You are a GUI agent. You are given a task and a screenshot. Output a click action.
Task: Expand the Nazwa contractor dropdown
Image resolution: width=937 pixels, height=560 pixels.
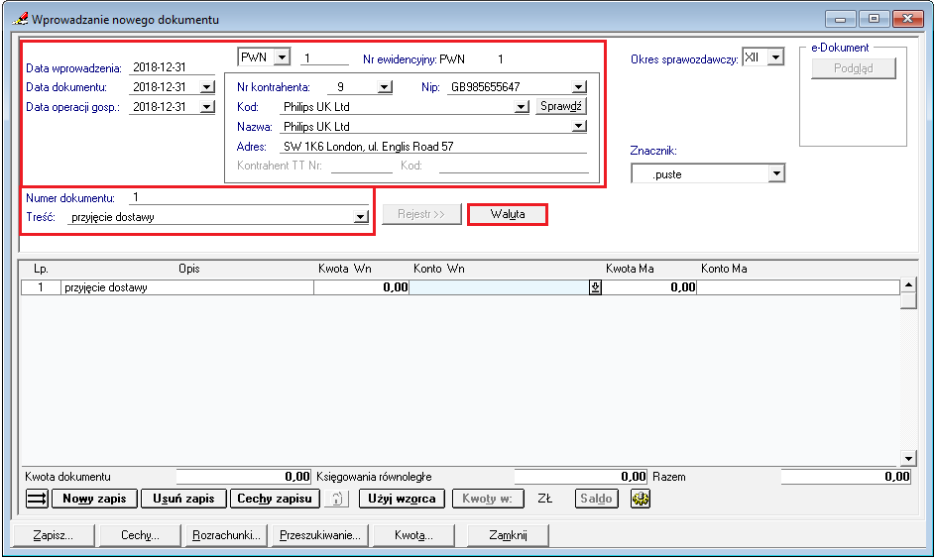(x=579, y=127)
